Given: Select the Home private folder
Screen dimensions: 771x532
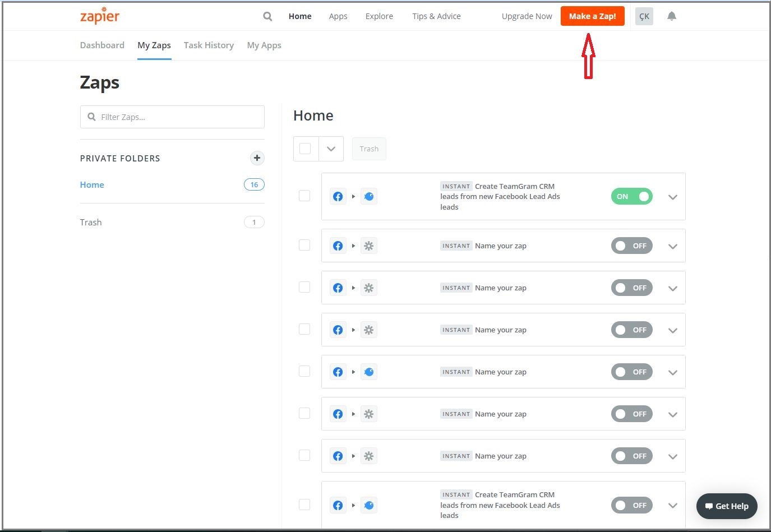Looking at the screenshot, I should coord(92,184).
